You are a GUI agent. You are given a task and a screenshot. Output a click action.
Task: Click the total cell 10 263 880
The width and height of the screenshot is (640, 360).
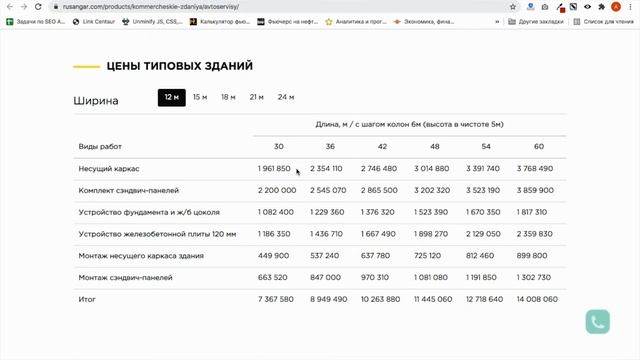point(380,299)
